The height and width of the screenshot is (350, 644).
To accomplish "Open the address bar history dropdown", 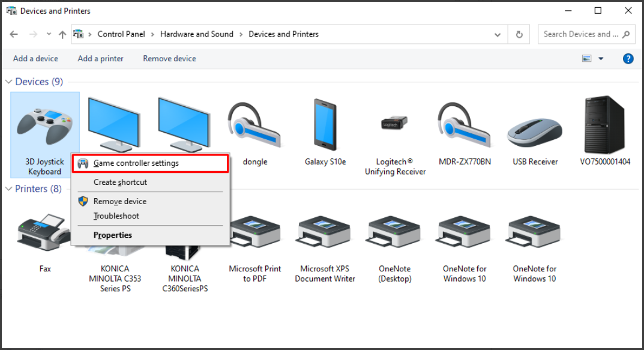I will [x=498, y=35].
